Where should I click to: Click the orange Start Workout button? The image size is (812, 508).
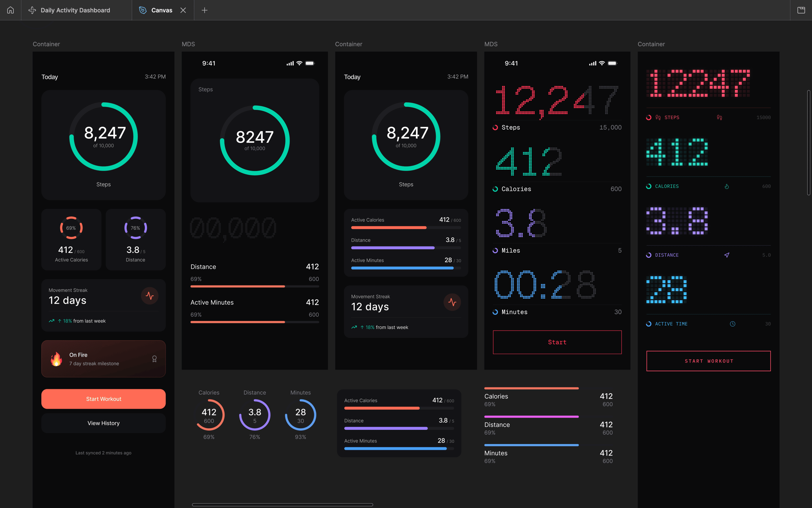pos(104,399)
